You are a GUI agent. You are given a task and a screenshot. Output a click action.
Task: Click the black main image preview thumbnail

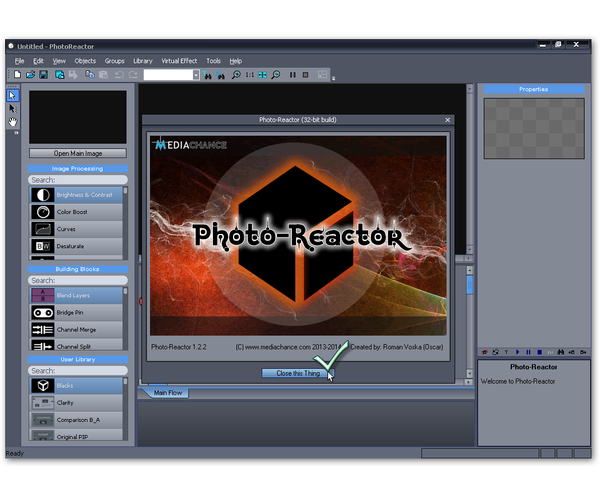click(x=78, y=117)
